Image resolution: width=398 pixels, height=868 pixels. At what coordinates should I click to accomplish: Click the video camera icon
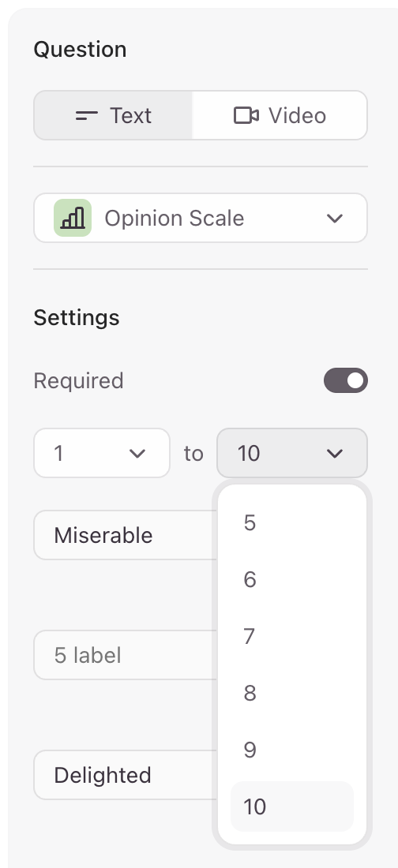coord(246,116)
